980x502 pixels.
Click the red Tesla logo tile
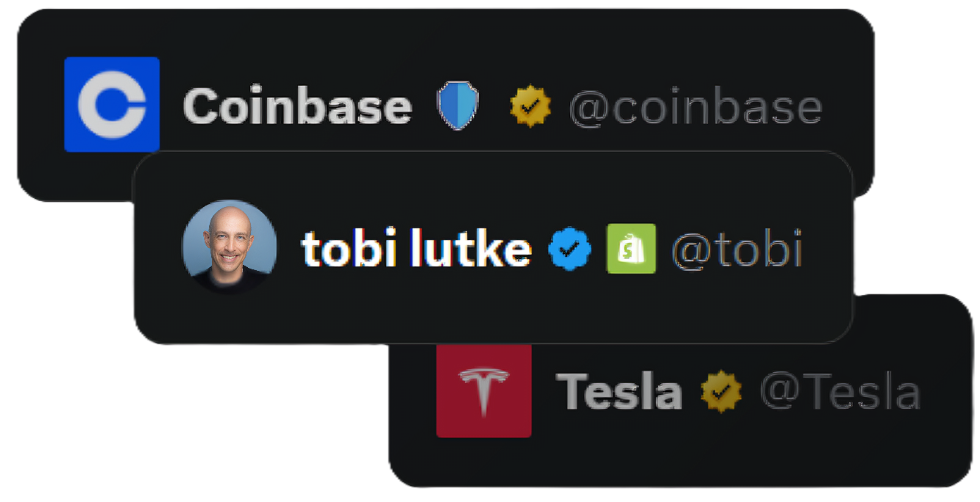(483, 390)
